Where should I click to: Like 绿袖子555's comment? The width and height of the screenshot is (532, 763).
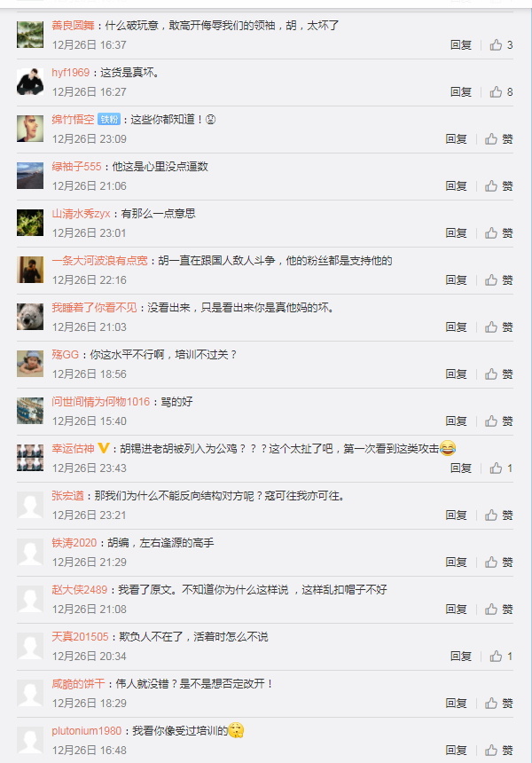[498, 186]
